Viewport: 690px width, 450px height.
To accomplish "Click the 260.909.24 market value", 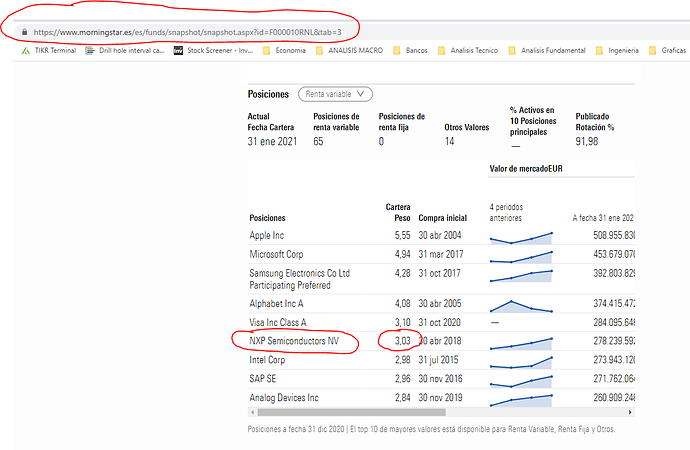I will 614,398.
